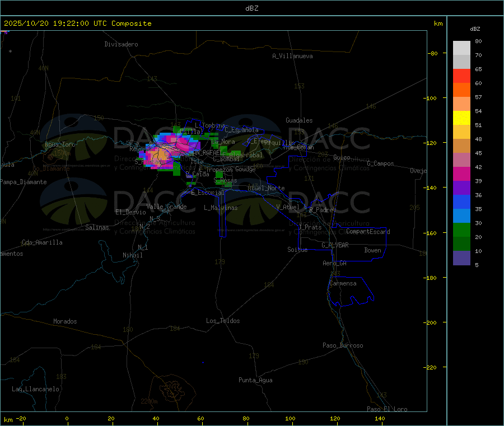
Task: Click the 'Valle_Grande' location label
Action: click(166, 207)
